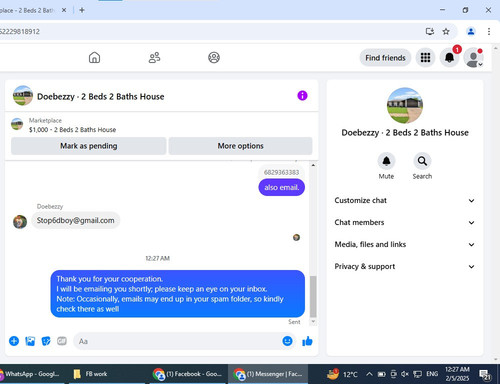Mute this conversation with the bell icon
Image resolution: width=500 pixels, height=384 pixels.
click(x=386, y=161)
